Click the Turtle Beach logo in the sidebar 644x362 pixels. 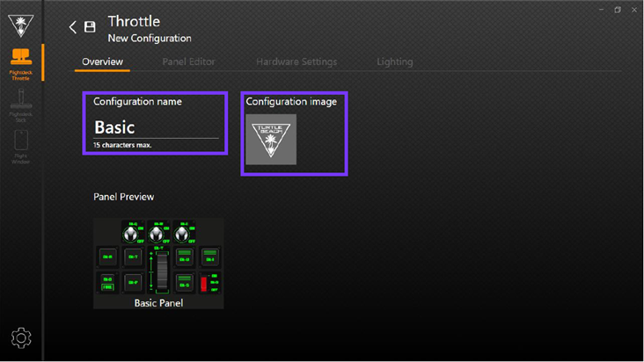point(21,25)
